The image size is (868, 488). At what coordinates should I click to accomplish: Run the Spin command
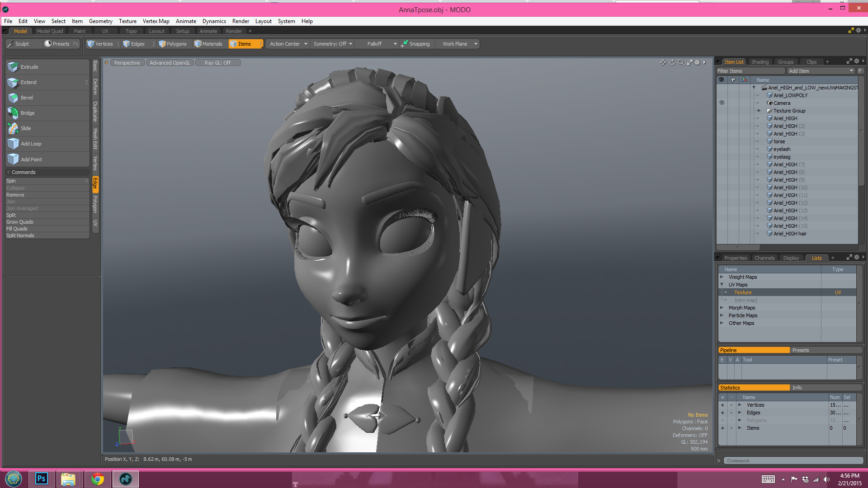point(47,181)
